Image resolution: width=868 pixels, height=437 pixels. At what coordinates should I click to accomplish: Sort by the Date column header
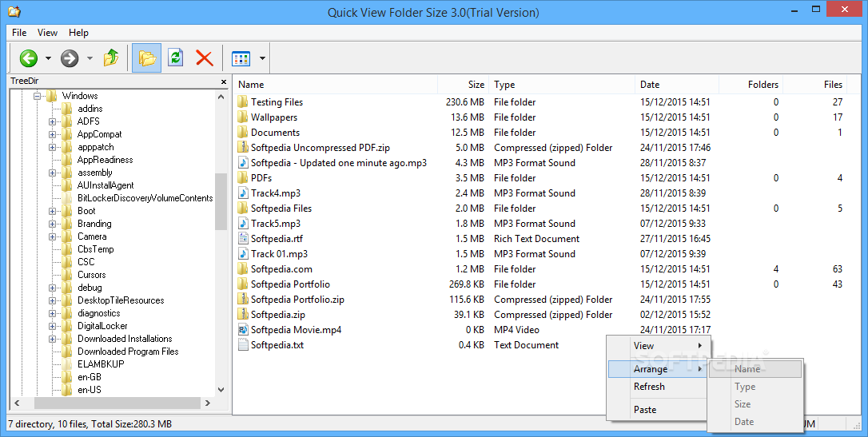[x=676, y=85]
